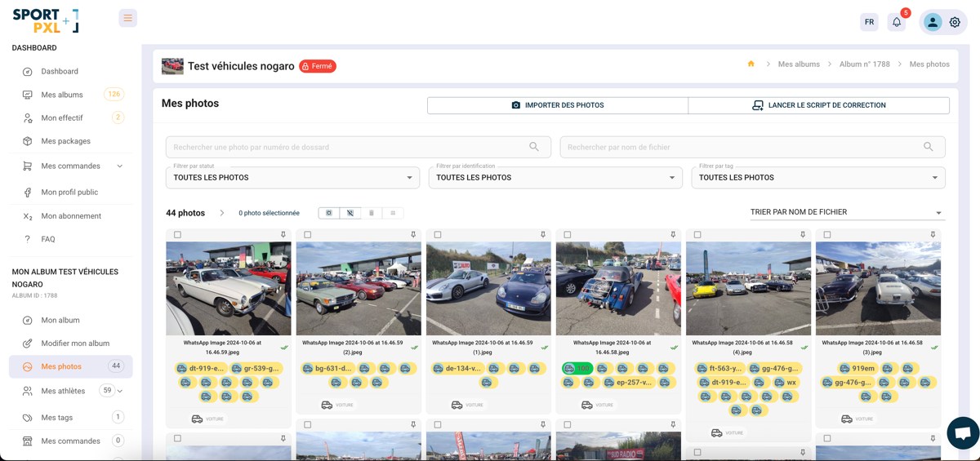
Task: Click the dt-919-e... tag on first photo
Action: (x=201, y=369)
